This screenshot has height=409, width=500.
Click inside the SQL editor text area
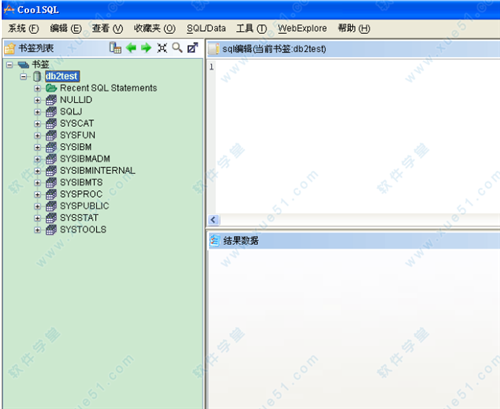pyautogui.click(x=357, y=137)
